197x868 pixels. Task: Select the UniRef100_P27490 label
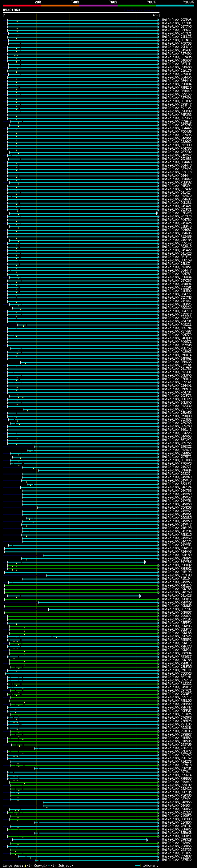[176, 54]
